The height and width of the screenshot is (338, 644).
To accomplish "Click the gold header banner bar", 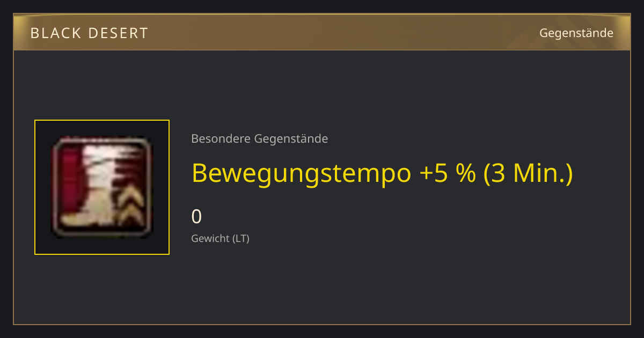I will [x=322, y=32].
